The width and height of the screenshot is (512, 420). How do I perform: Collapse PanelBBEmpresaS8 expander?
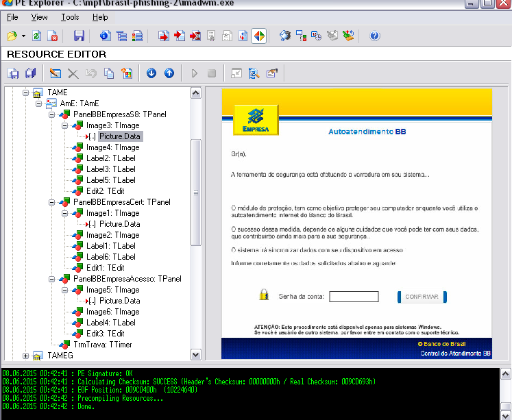pyautogui.click(x=51, y=114)
